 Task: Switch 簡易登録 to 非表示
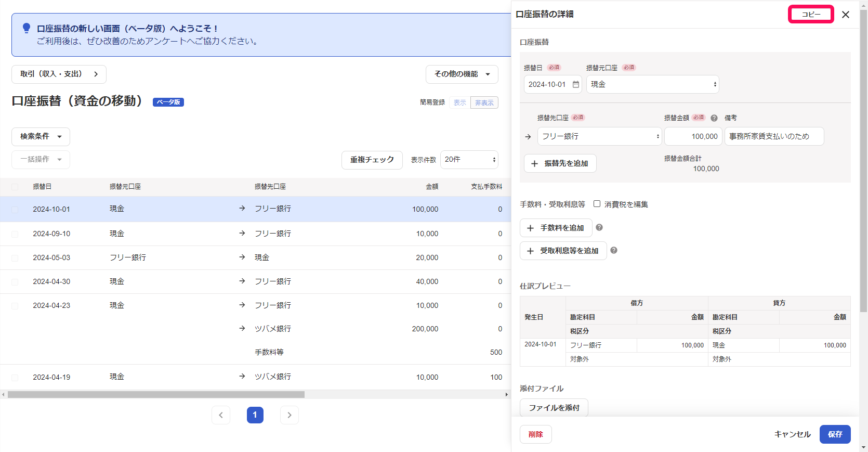(x=484, y=102)
